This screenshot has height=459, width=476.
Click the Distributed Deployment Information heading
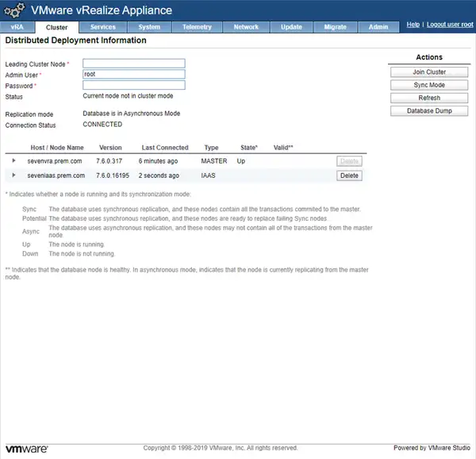click(76, 40)
